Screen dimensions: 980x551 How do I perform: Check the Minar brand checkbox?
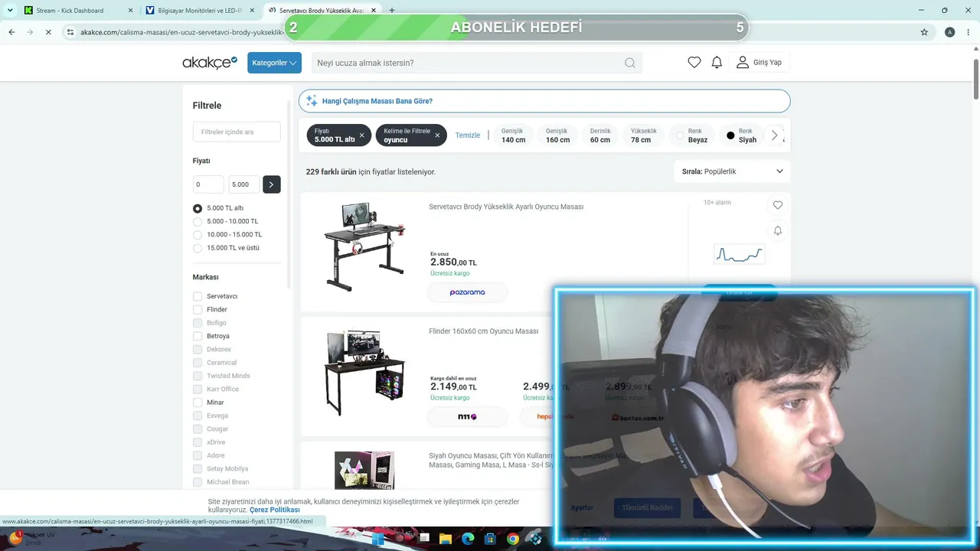click(x=198, y=403)
